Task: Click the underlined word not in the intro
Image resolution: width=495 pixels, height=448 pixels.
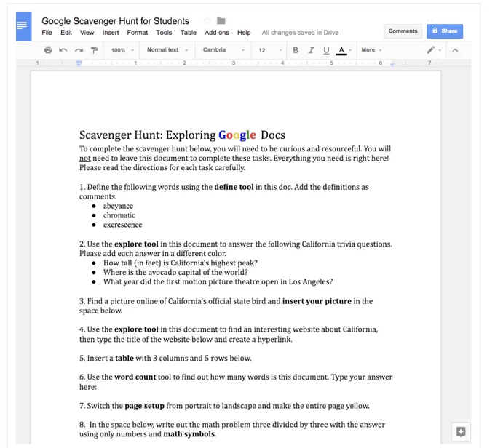Action: tap(85, 159)
